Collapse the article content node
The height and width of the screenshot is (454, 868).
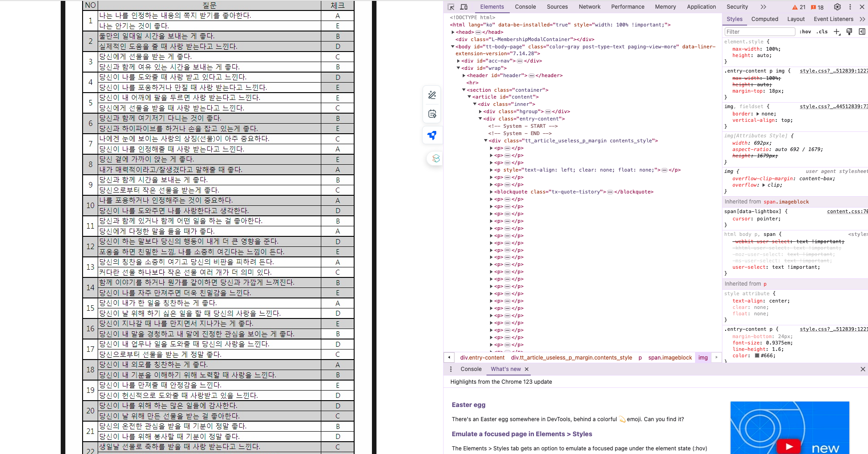pos(469,97)
